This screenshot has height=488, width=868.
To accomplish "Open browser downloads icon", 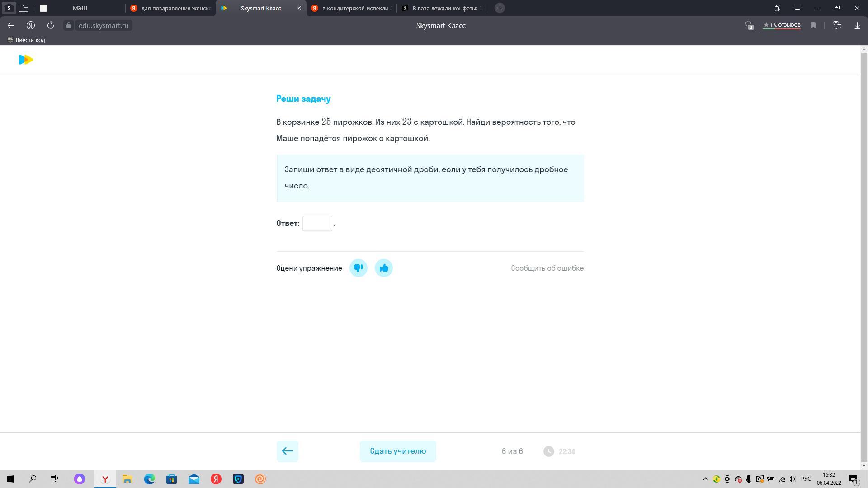I will 857,25.
